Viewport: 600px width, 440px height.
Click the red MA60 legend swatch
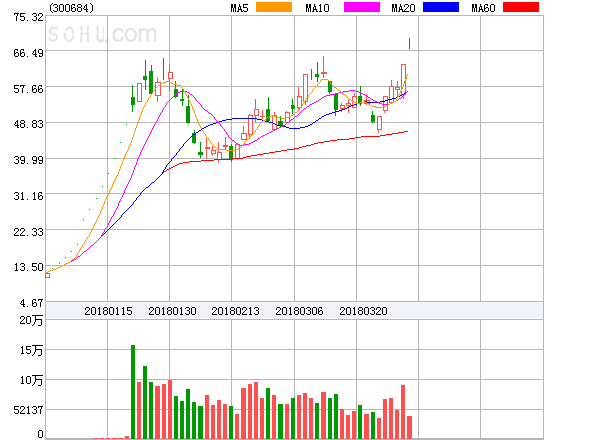[520, 8]
